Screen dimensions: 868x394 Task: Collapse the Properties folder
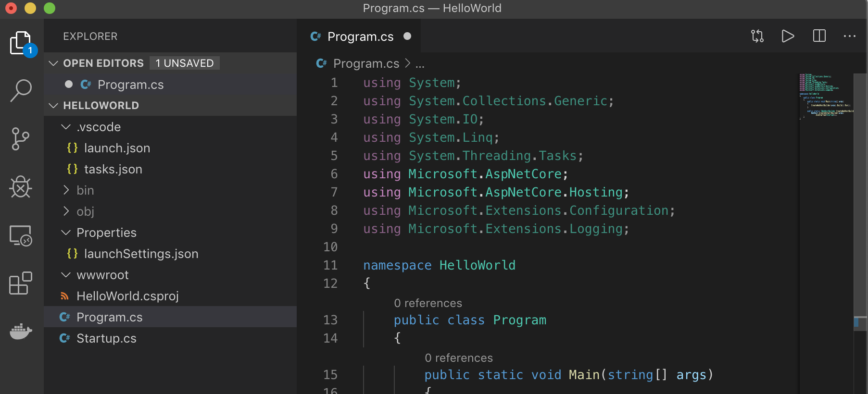66,233
